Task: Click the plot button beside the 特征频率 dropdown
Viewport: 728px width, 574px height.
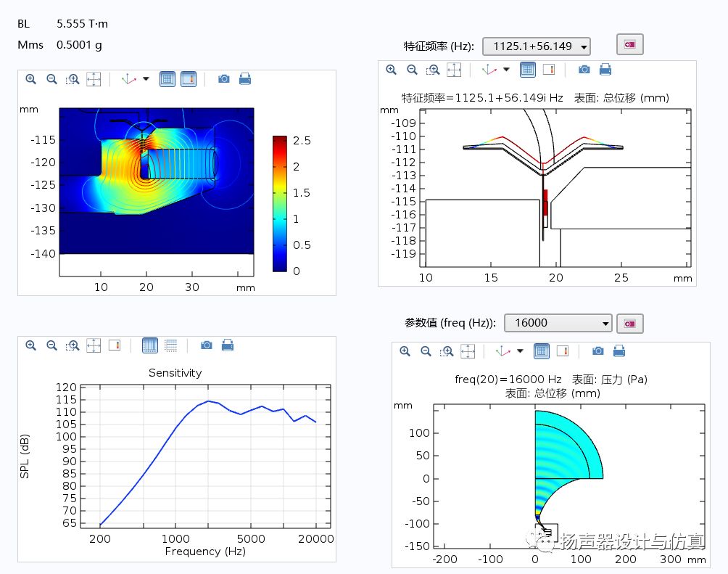Action: [x=629, y=45]
